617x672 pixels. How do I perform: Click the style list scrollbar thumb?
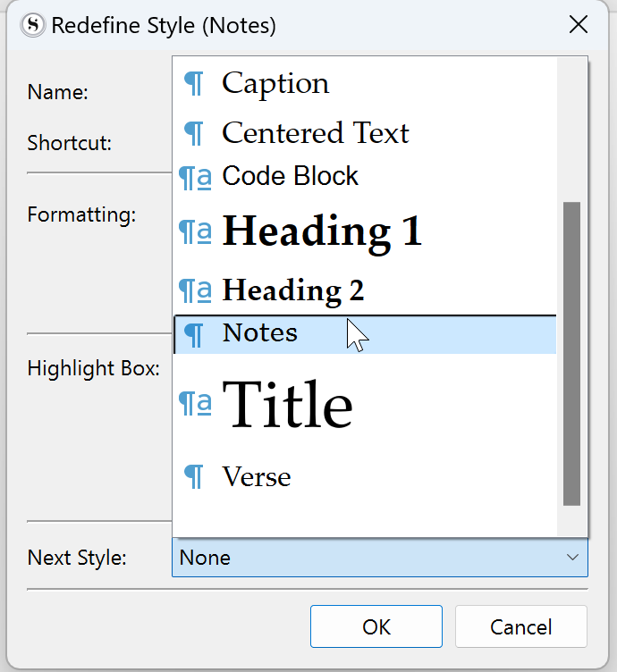(571, 353)
